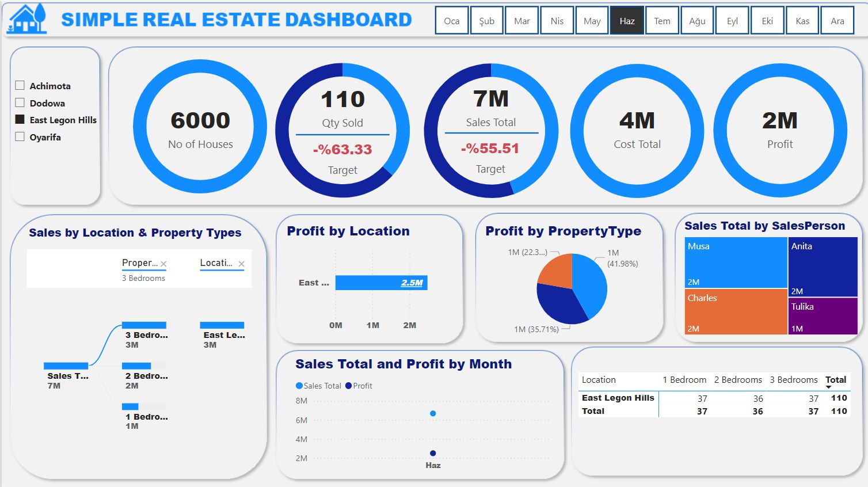Collapse the 3 Bedrooms tree node
The height and width of the screenshot is (487, 868).
click(x=144, y=325)
